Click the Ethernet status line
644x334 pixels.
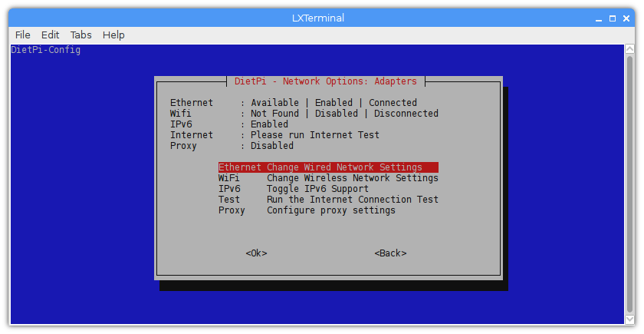click(x=294, y=103)
